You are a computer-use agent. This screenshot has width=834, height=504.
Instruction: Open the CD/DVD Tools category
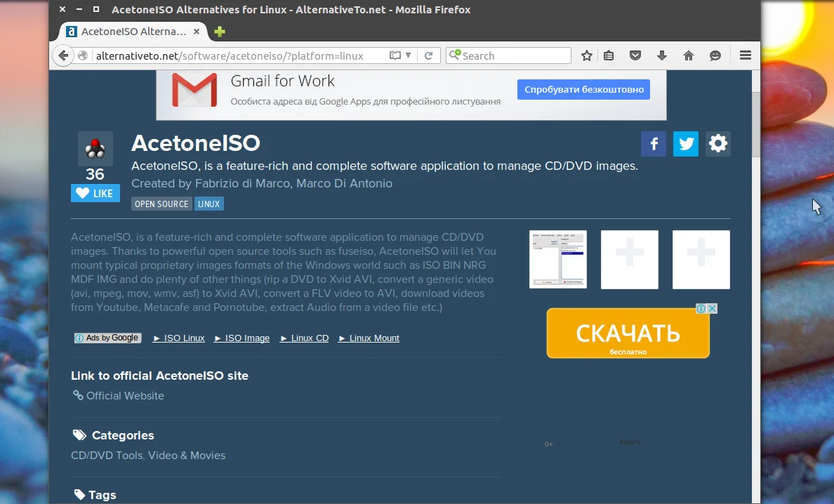point(107,456)
